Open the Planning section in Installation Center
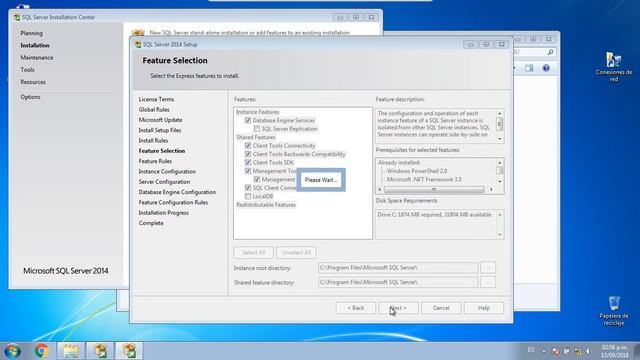640x360 pixels. [31, 33]
